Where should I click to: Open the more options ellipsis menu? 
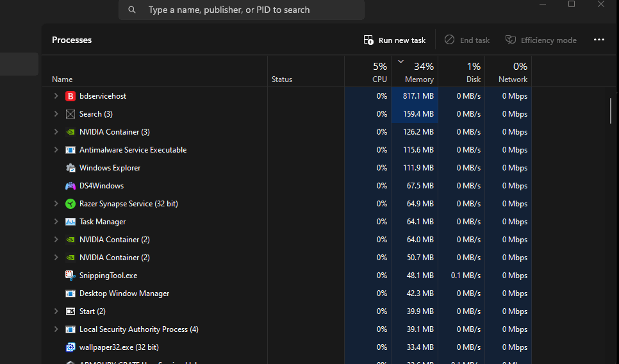tap(599, 40)
